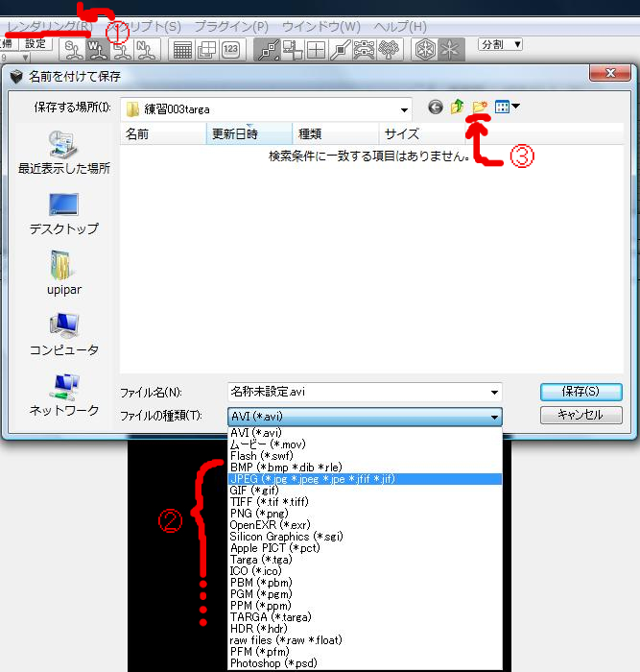The image size is (640, 672).
Task: Sort by the 名前 column header
Action: pyautogui.click(x=163, y=134)
